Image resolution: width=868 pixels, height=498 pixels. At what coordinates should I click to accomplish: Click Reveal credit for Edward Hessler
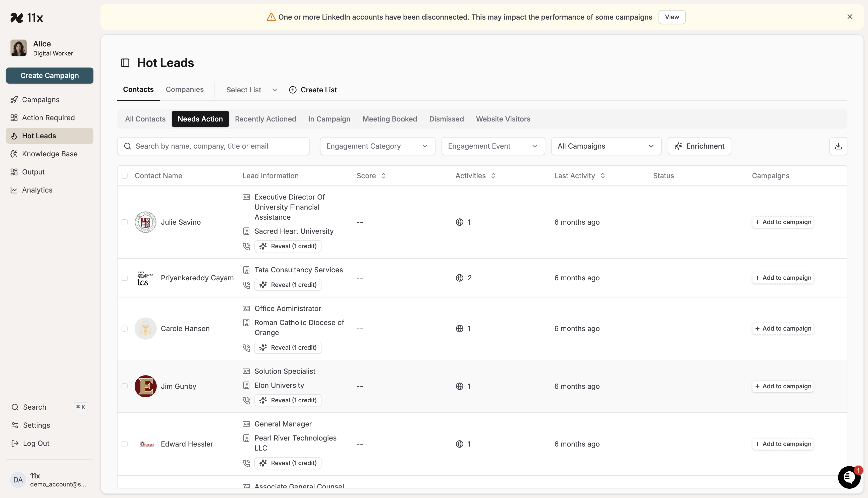click(x=288, y=463)
